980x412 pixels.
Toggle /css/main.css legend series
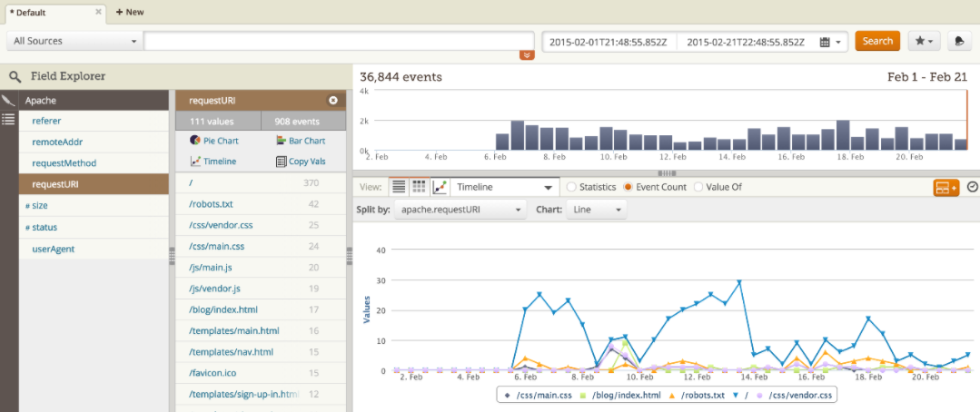(538, 395)
